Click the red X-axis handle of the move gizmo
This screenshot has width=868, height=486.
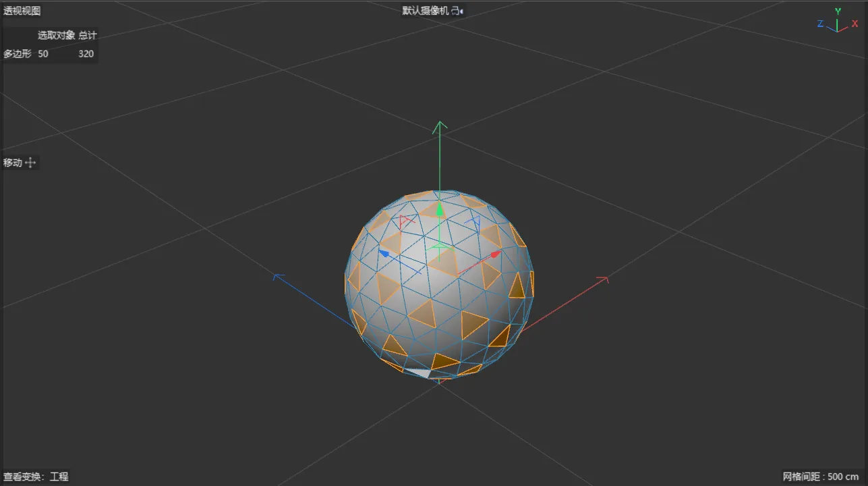pyautogui.click(x=495, y=254)
